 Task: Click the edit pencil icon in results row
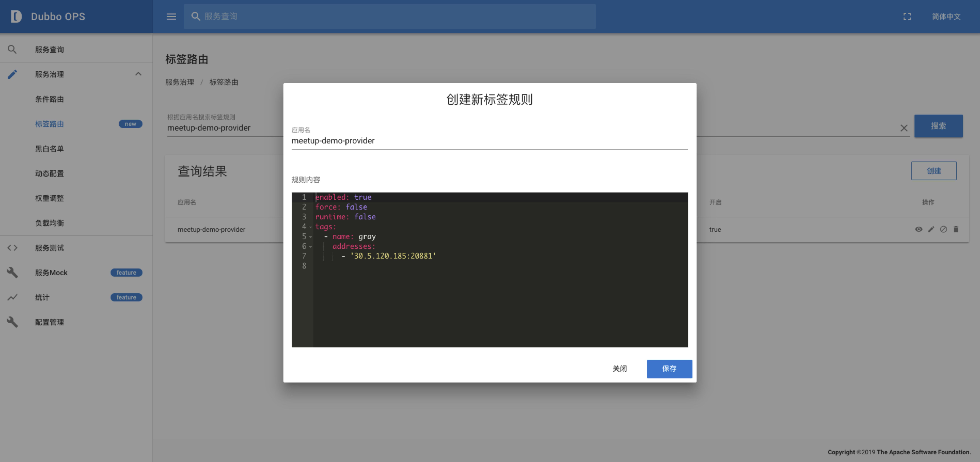tap(931, 229)
